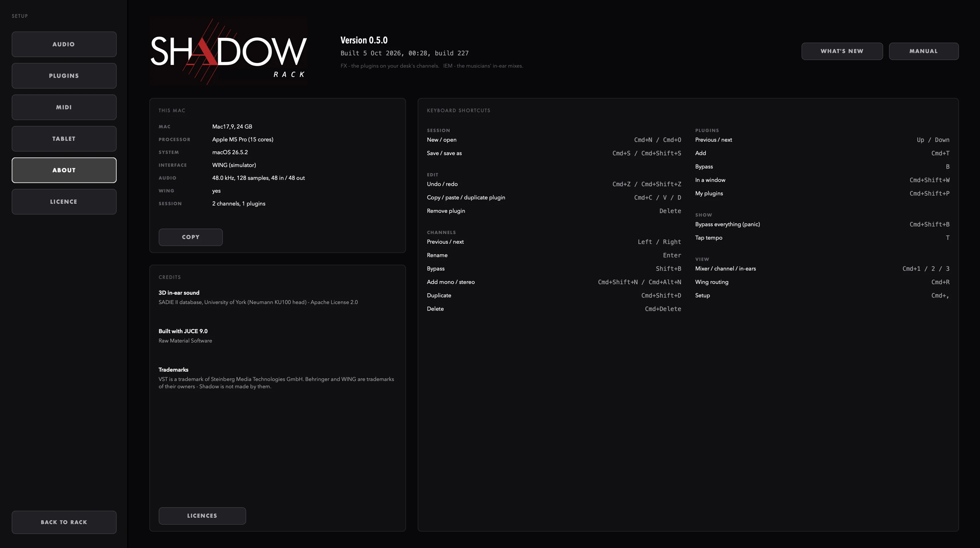Click 'Raw Material Software' text

click(x=185, y=341)
